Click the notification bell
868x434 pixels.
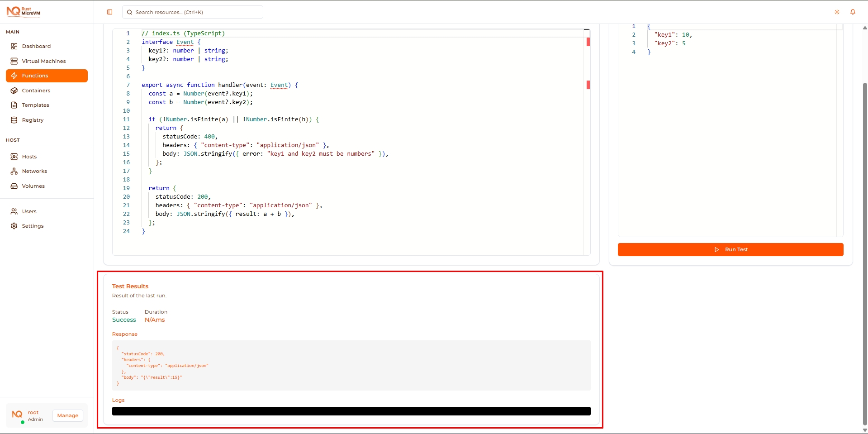[853, 12]
